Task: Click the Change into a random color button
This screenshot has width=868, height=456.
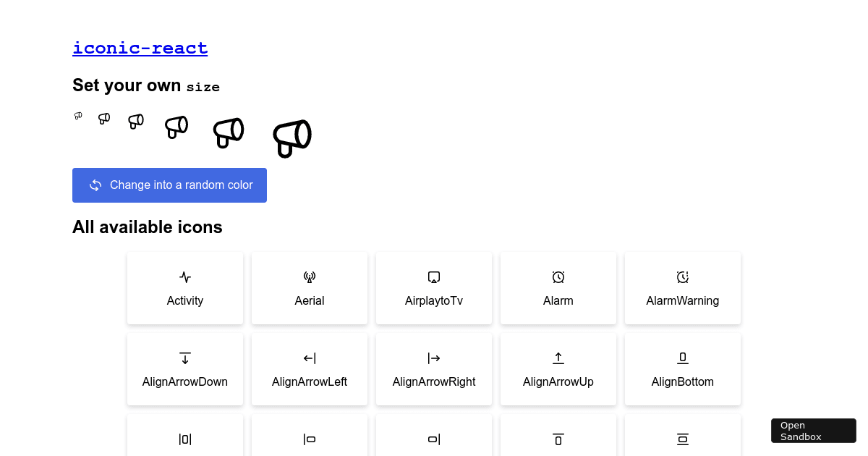Action: pyautogui.click(x=169, y=185)
